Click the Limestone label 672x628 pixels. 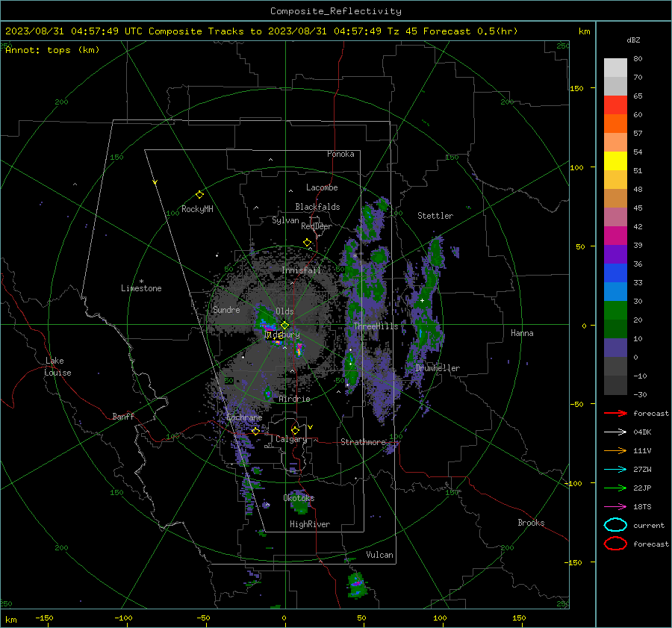[141, 288]
